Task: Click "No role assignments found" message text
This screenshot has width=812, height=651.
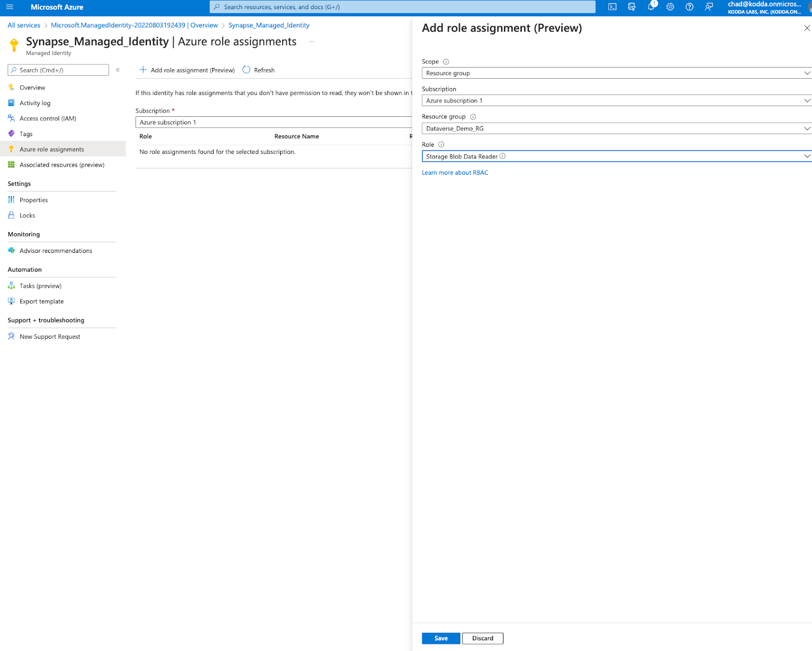Action: tap(217, 152)
